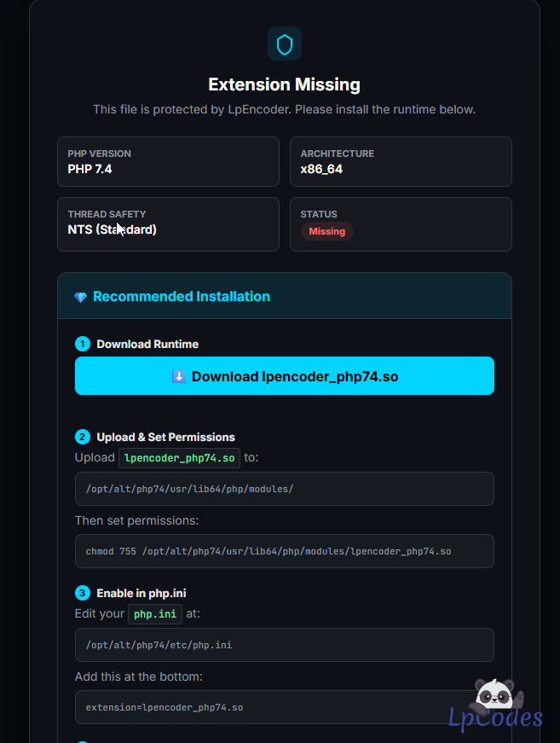Click the modules directory path code box
560x743 pixels.
point(284,489)
